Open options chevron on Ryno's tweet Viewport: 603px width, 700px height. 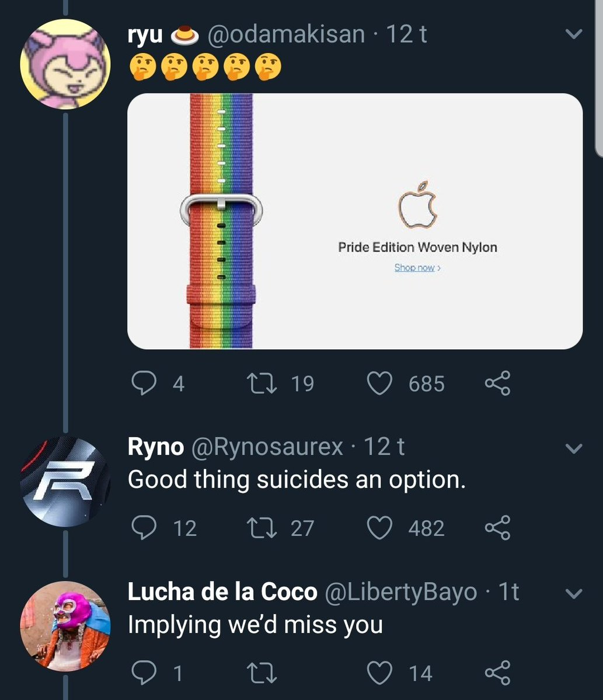pyautogui.click(x=574, y=448)
